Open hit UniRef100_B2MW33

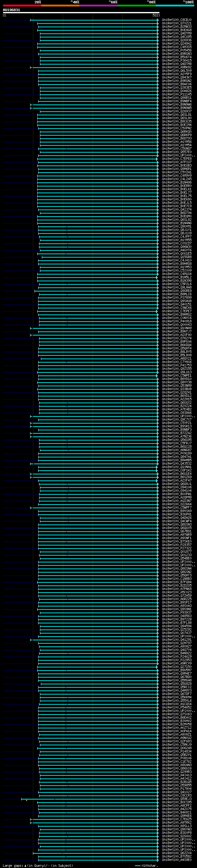pos(176,26)
